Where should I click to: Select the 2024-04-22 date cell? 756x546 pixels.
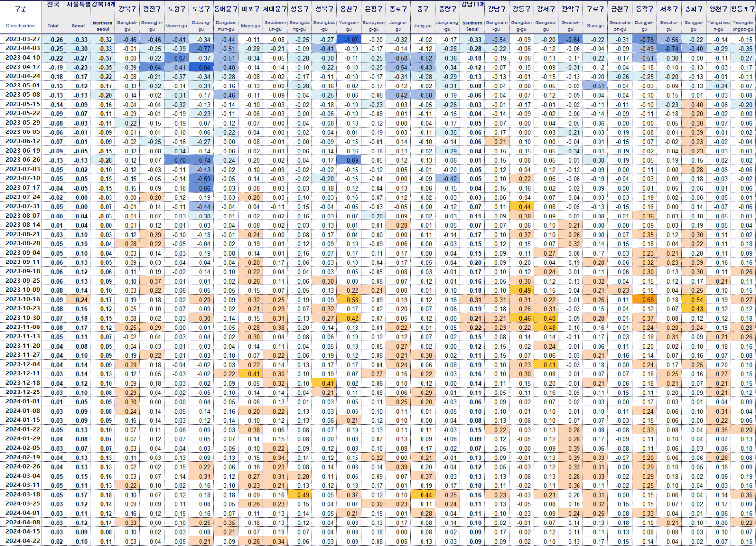coord(21,541)
